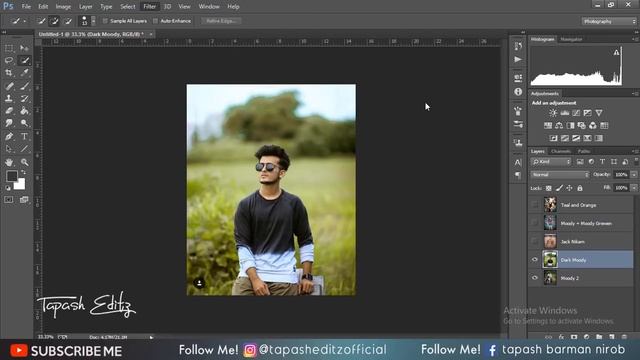Image resolution: width=640 pixels, height=360 pixels.
Task: Toggle lock all padlock icon
Action: [x=580, y=188]
